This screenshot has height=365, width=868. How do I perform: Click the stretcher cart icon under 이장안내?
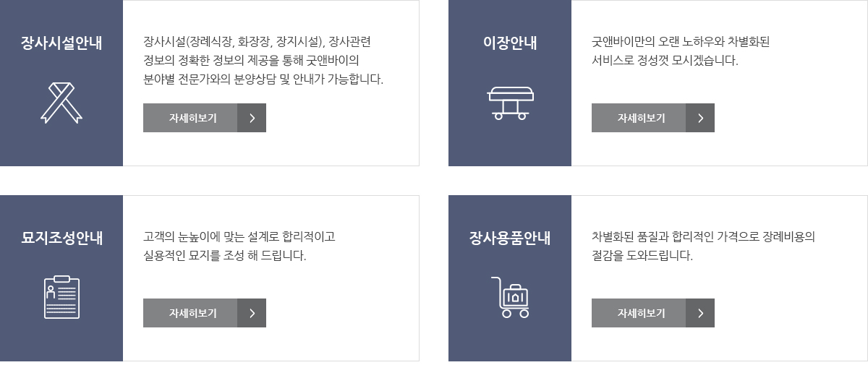pyautogui.click(x=510, y=103)
